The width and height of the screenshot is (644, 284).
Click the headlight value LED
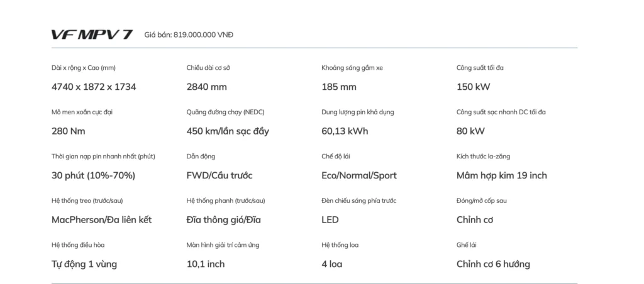(330, 220)
